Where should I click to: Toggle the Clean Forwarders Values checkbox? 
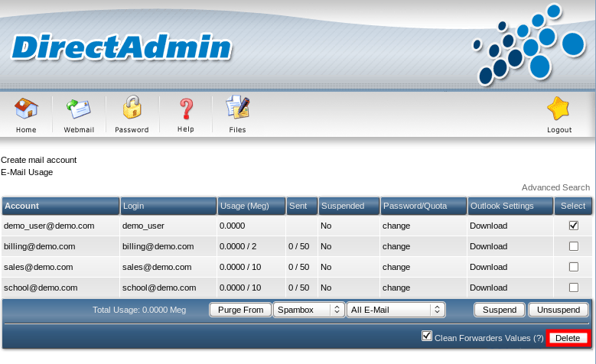tap(427, 336)
